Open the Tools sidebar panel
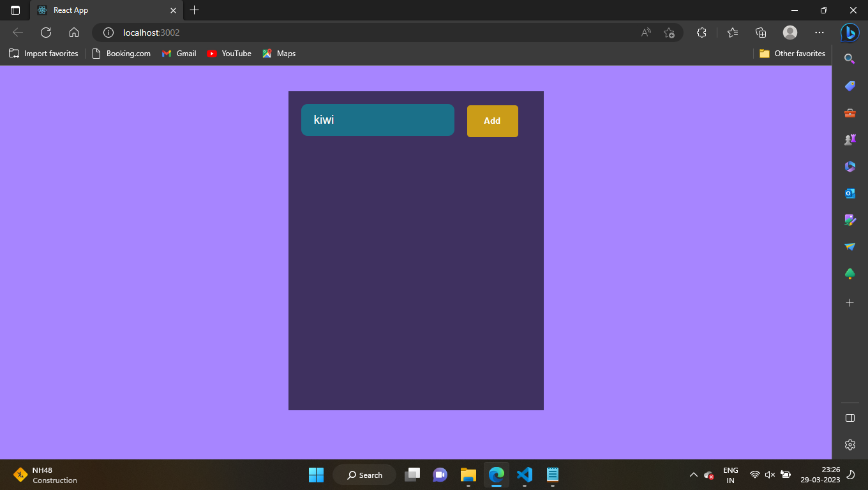868x490 pixels. tap(849, 112)
